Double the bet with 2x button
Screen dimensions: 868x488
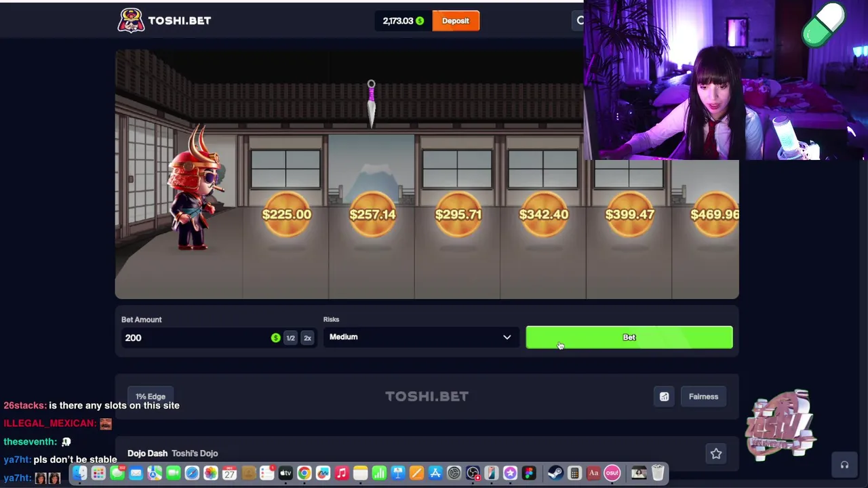[307, 338]
